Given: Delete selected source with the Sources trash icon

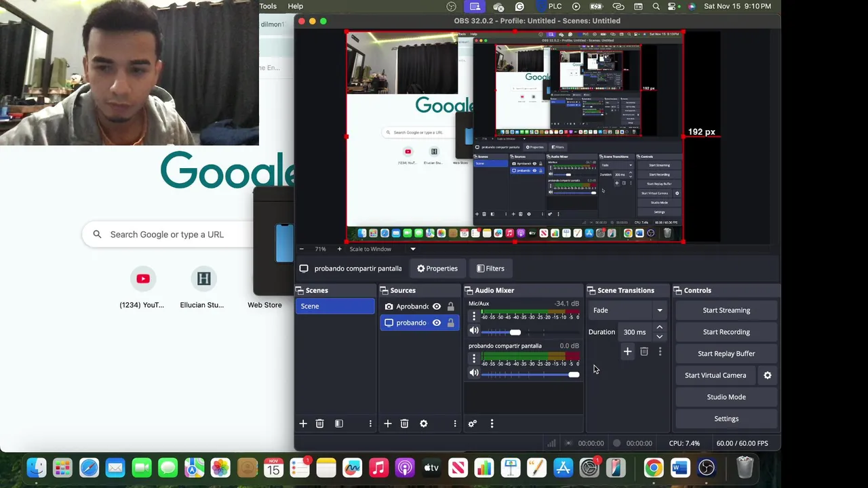Looking at the screenshot, I should point(404,424).
